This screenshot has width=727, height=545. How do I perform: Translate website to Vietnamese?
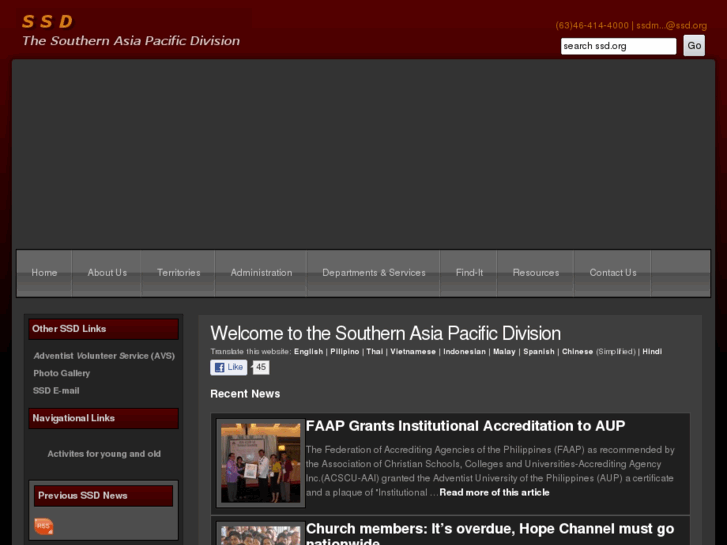[x=413, y=352]
